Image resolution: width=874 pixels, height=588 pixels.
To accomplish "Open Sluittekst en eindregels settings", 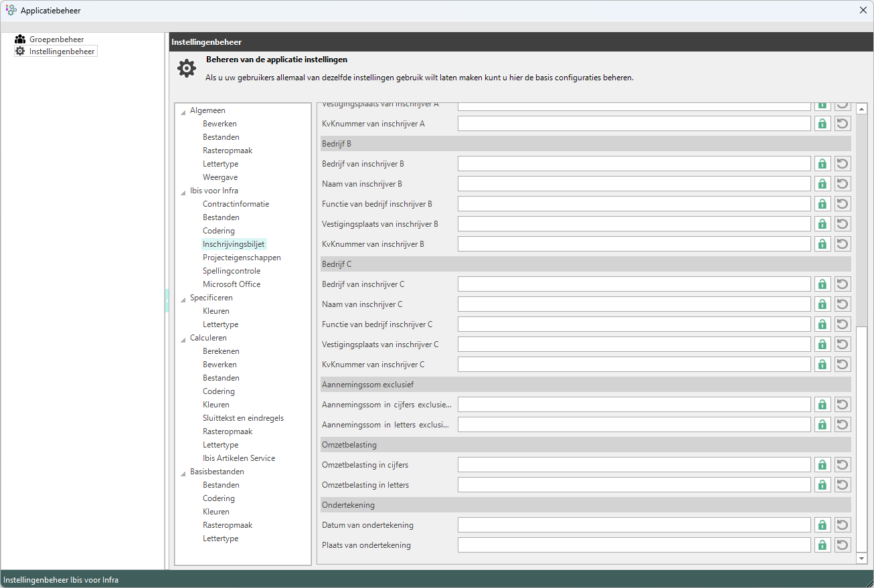I will [243, 418].
